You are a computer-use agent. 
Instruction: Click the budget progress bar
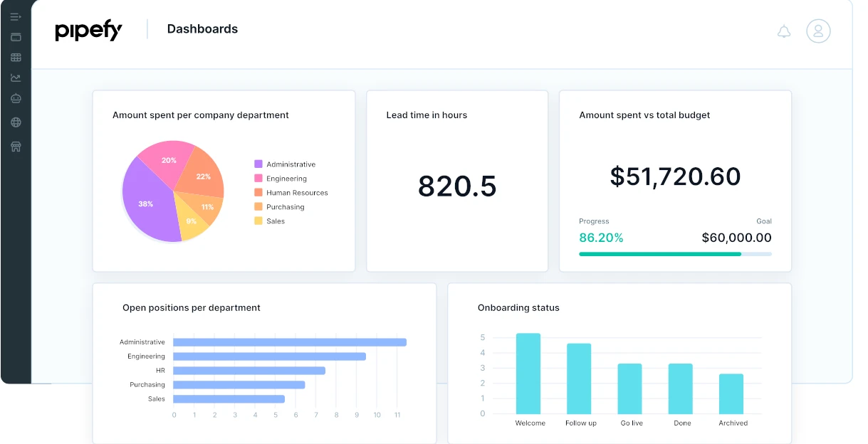(x=675, y=254)
